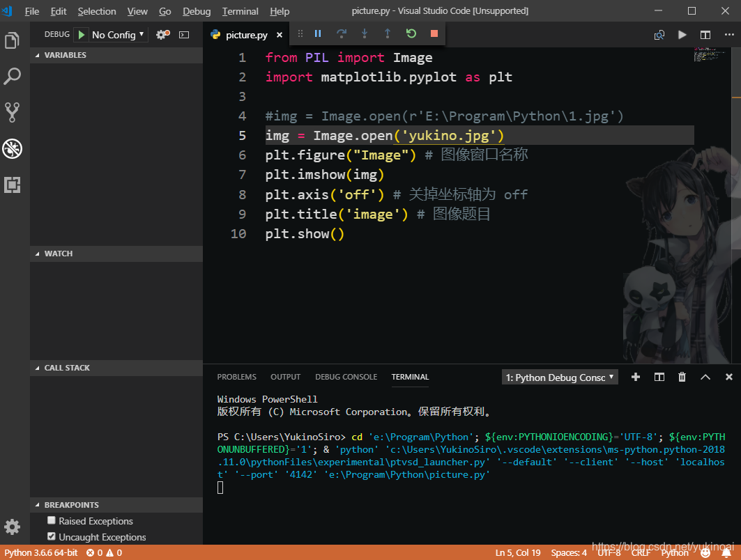Open the Edit menu

click(x=59, y=11)
